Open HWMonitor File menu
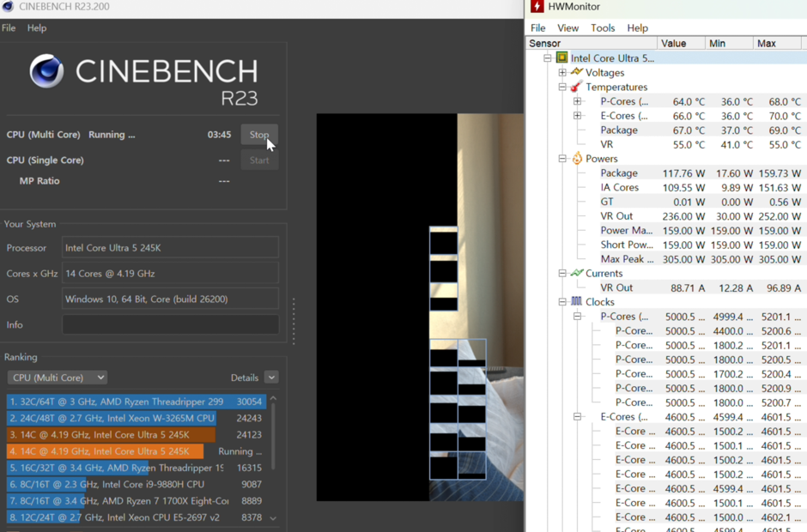This screenshot has width=807, height=532. [537, 27]
